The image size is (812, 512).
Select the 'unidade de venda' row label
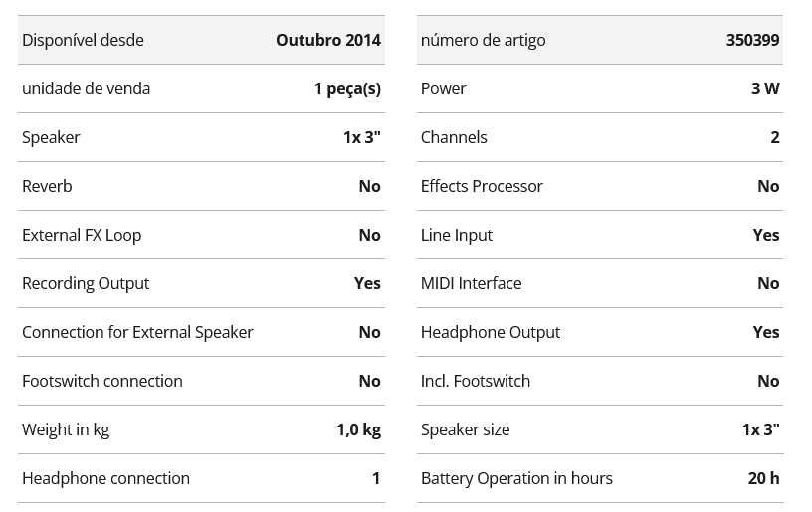[x=86, y=88]
